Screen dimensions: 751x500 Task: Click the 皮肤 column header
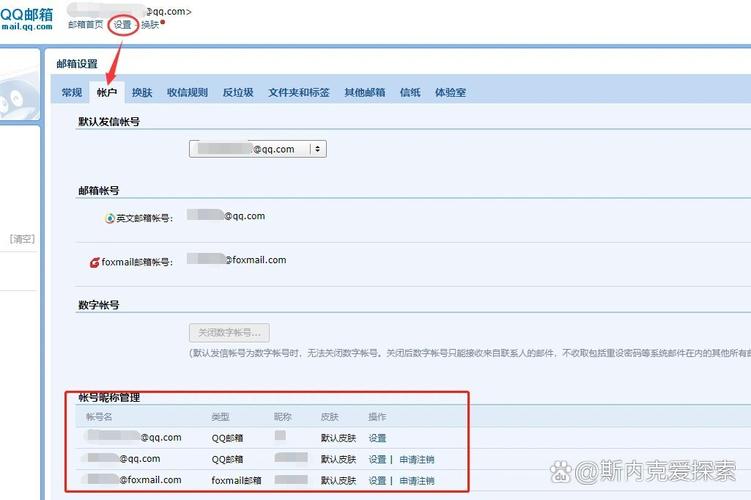330,417
